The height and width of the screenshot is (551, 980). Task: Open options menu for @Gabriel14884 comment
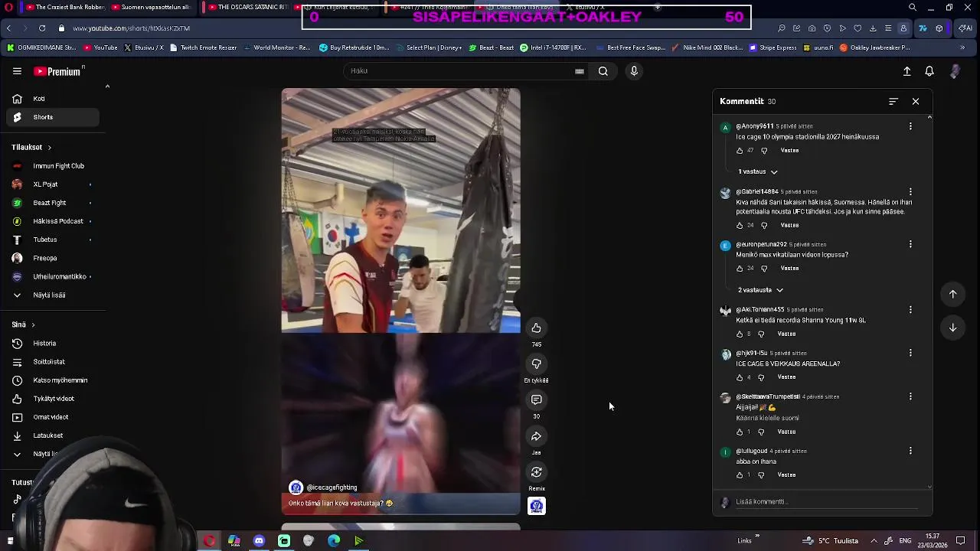click(910, 192)
